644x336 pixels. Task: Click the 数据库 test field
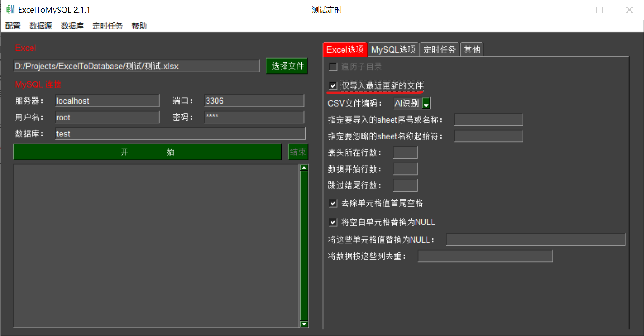[180, 134]
